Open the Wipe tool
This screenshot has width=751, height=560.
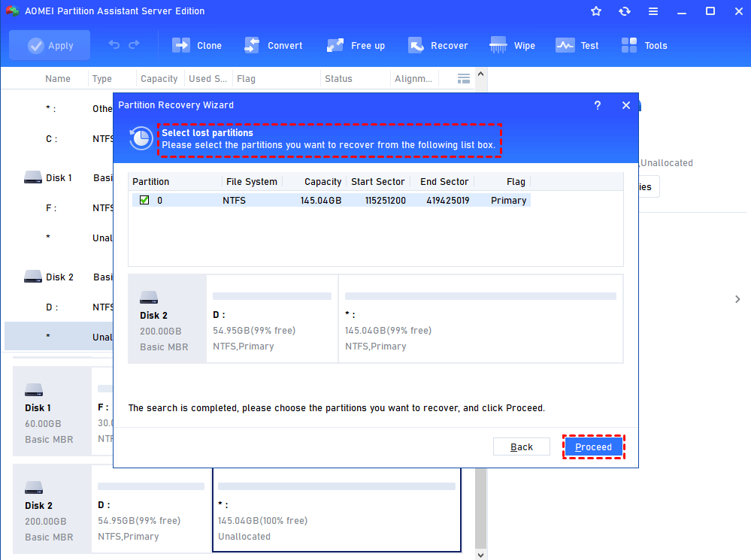tap(512, 46)
